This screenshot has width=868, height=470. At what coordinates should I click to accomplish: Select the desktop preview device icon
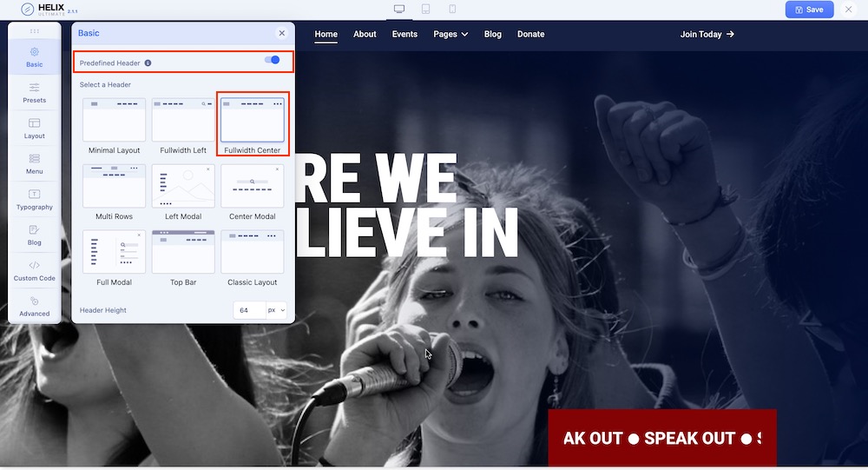[x=399, y=10]
